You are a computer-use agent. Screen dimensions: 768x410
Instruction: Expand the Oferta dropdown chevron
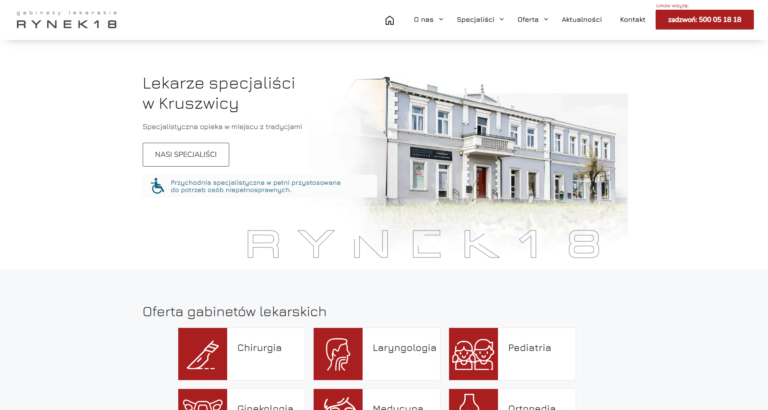click(546, 20)
